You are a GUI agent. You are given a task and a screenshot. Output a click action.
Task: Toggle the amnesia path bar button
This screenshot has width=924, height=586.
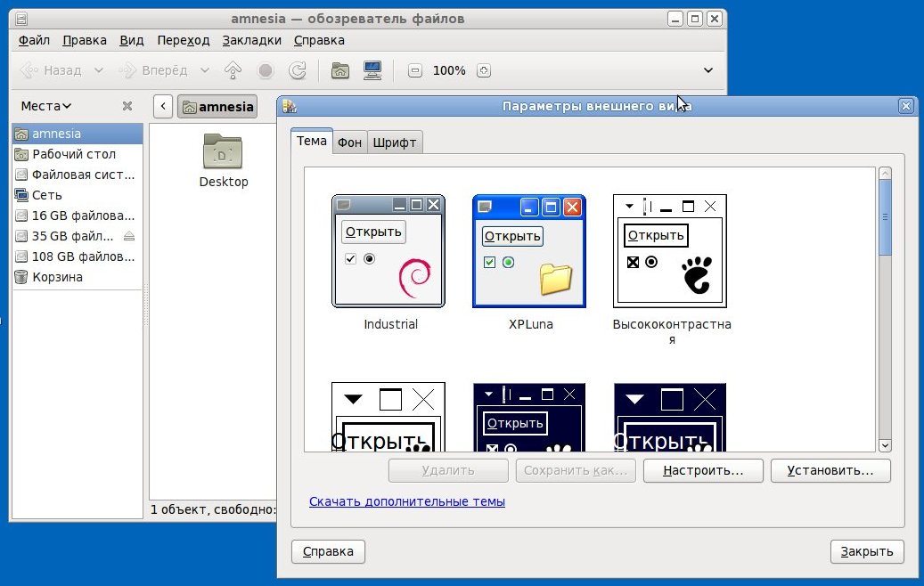217,107
